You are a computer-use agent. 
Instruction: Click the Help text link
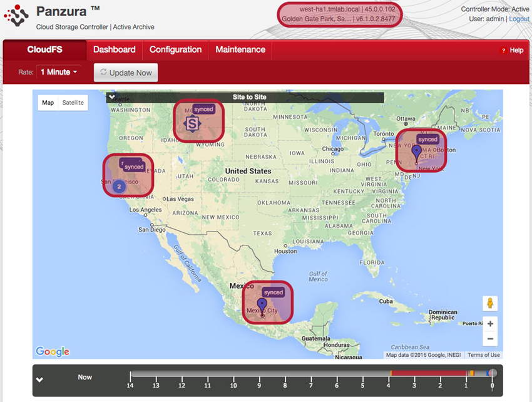pos(516,50)
